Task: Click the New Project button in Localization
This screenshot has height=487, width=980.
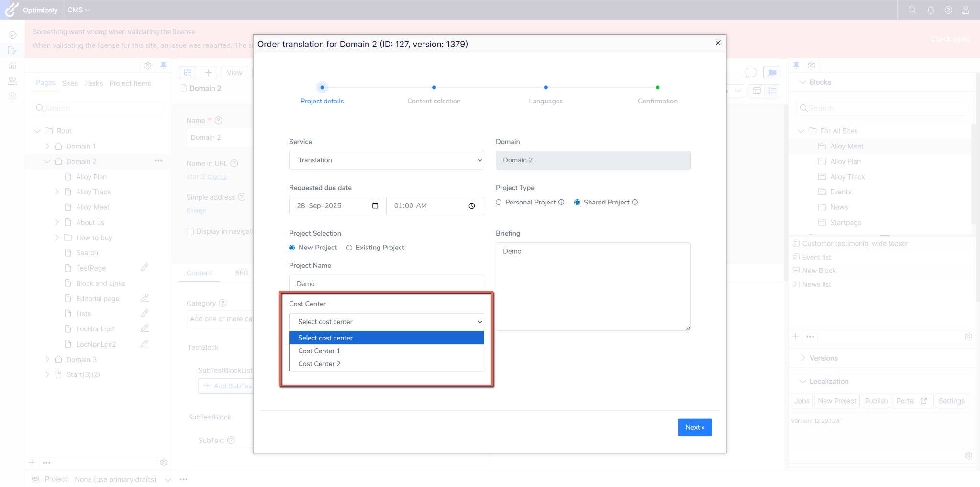Action: coord(837,401)
